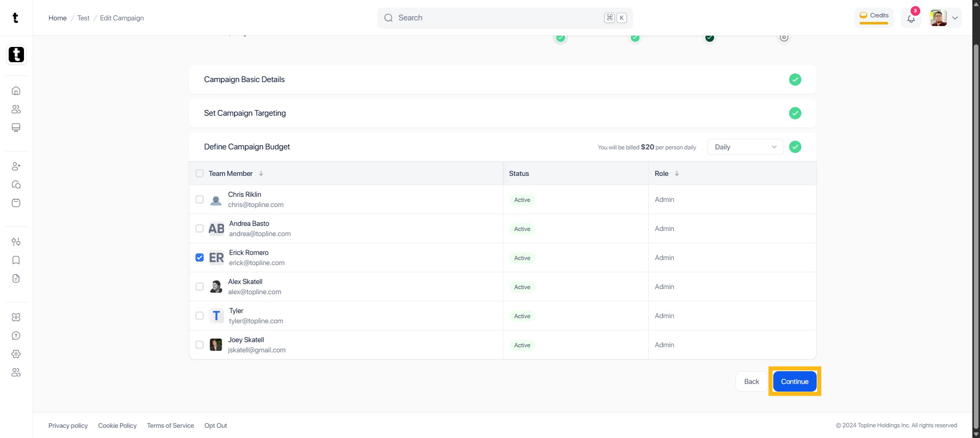
Task: Click the email jskatell@gmail.com
Action: pos(257,350)
